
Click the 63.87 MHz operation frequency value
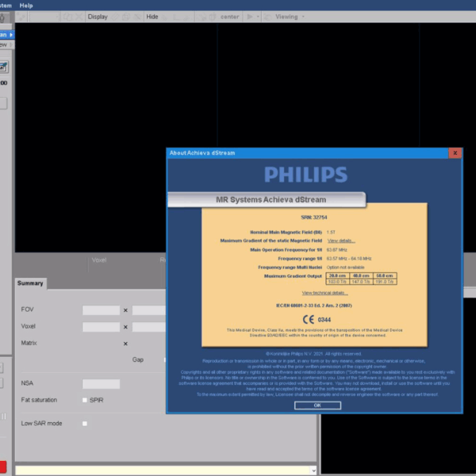pyautogui.click(x=336, y=250)
